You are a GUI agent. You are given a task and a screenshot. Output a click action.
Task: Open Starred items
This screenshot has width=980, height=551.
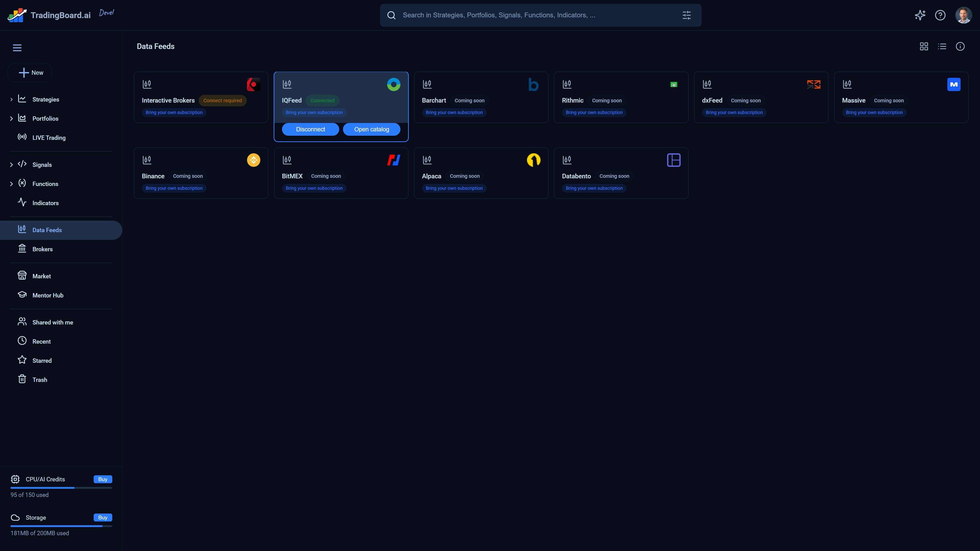click(42, 360)
